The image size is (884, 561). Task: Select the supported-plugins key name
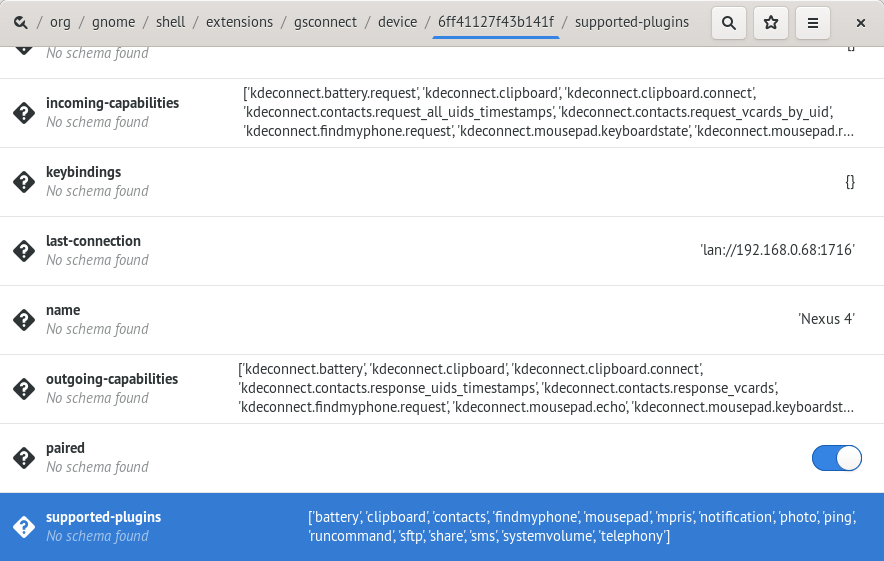coord(103,517)
